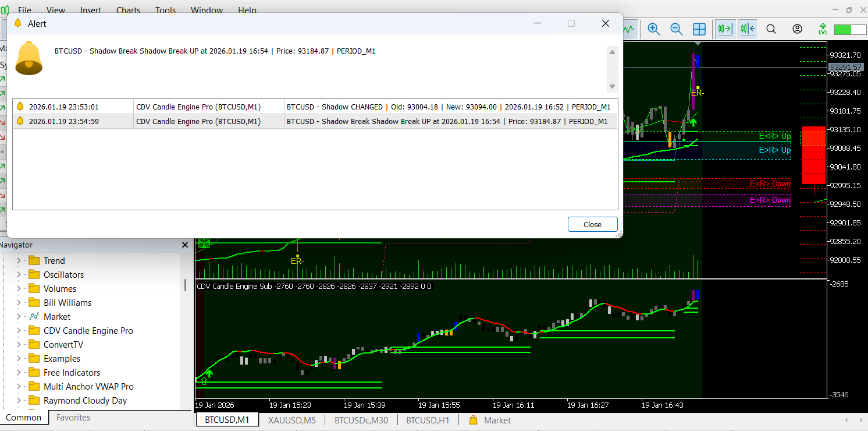Click the Close button in Alert dialog

click(592, 224)
